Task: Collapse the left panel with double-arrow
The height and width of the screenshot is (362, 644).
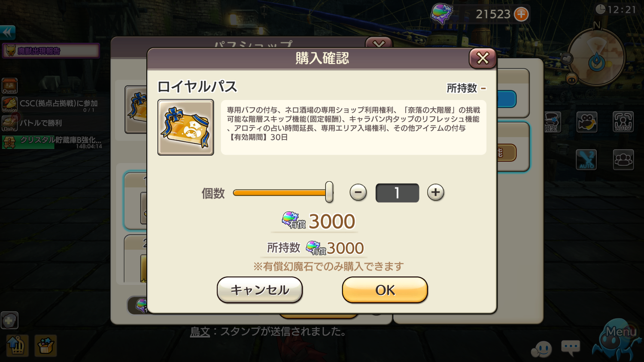Action: coord(8,32)
